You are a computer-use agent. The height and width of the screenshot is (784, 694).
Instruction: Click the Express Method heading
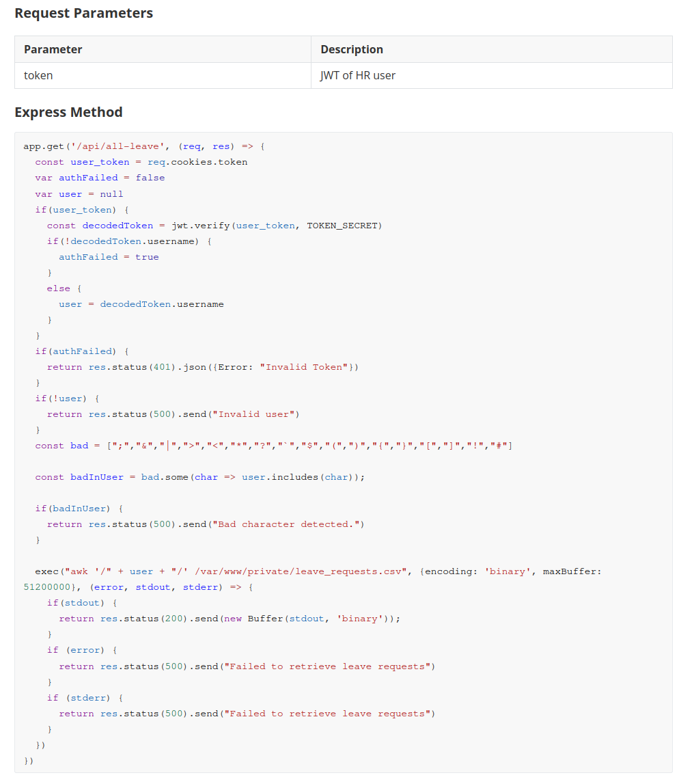(68, 112)
